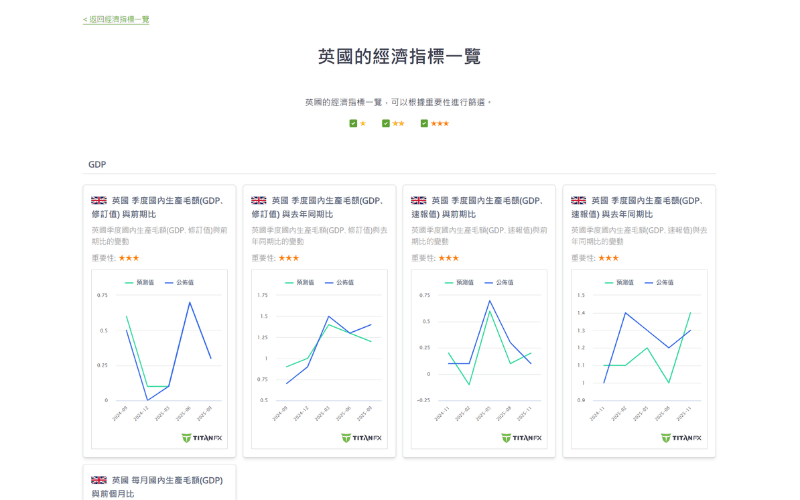The width and height of the screenshot is (800, 500).
Task: Toggle 預測值 legend in 速報值 與去年同期比 chart
Action: [x=619, y=282]
